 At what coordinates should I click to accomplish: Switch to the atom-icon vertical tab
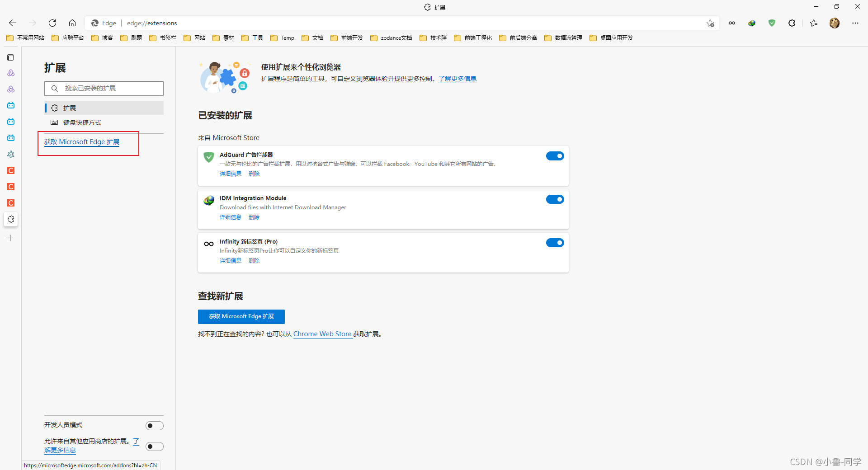(11, 154)
